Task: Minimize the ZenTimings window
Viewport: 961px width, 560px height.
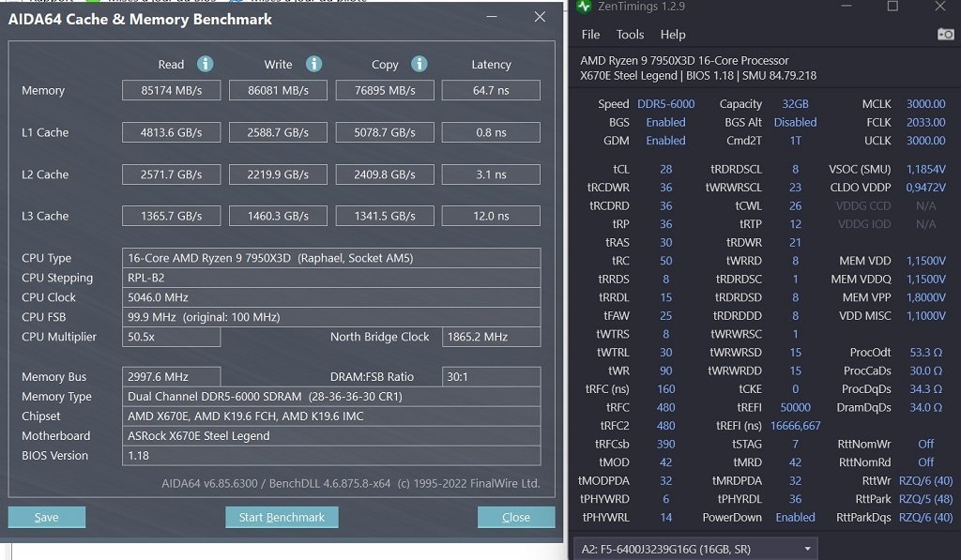Action: [841, 7]
